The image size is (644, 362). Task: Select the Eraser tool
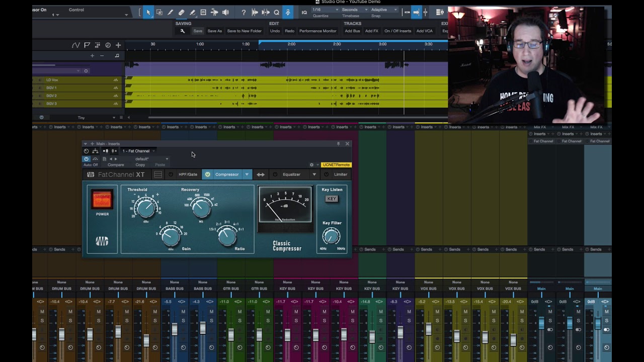pyautogui.click(x=181, y=12)
